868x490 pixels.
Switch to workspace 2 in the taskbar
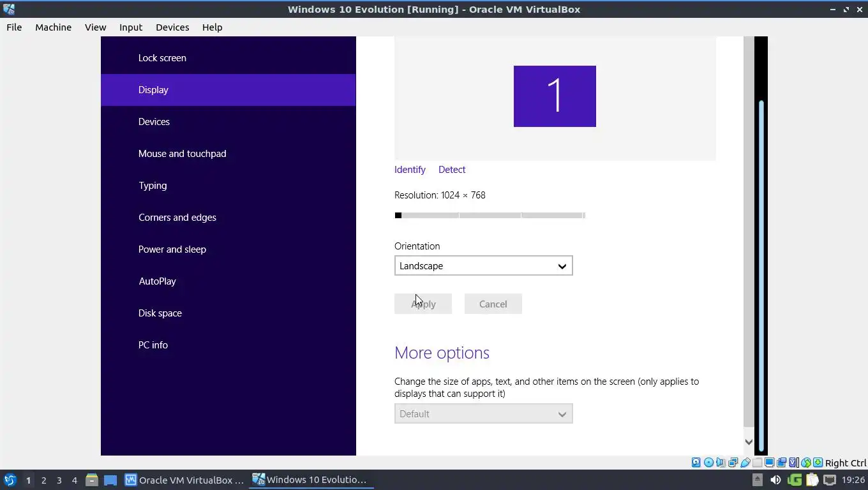coord(43,480)
